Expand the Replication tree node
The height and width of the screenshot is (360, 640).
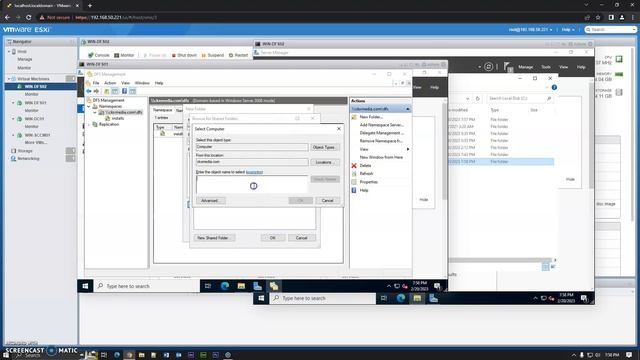(x=89, y=124)
